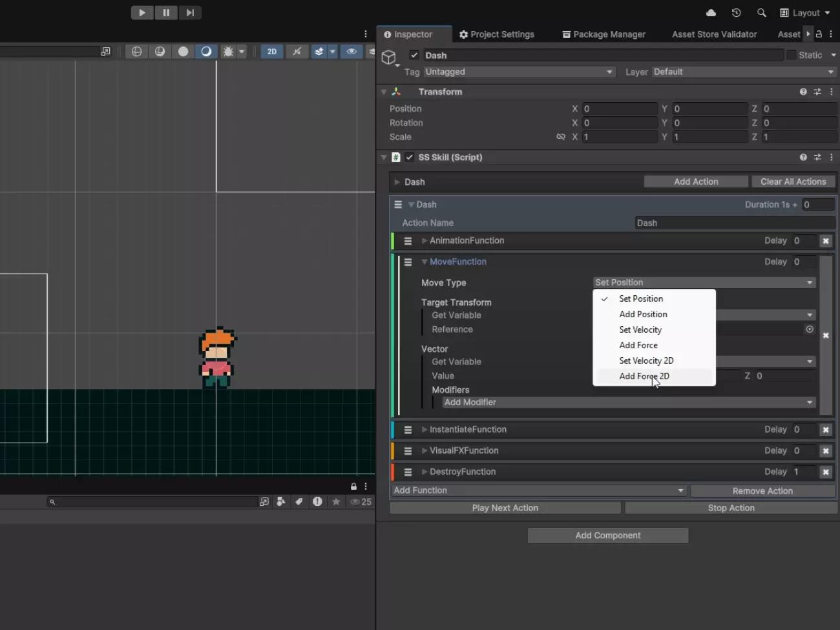Switch to the Package Manager tab
The width and height of the screenshot is (840, 630).
(x=604, y=34)
